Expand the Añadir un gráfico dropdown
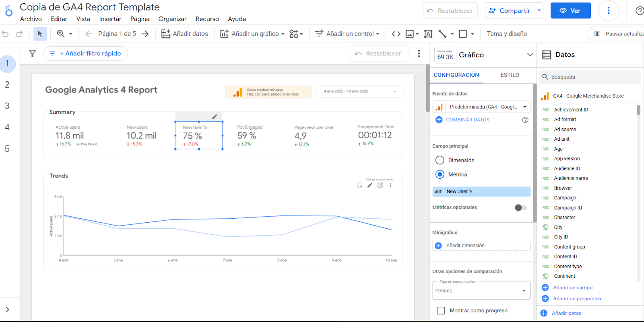 coord(283,34)
